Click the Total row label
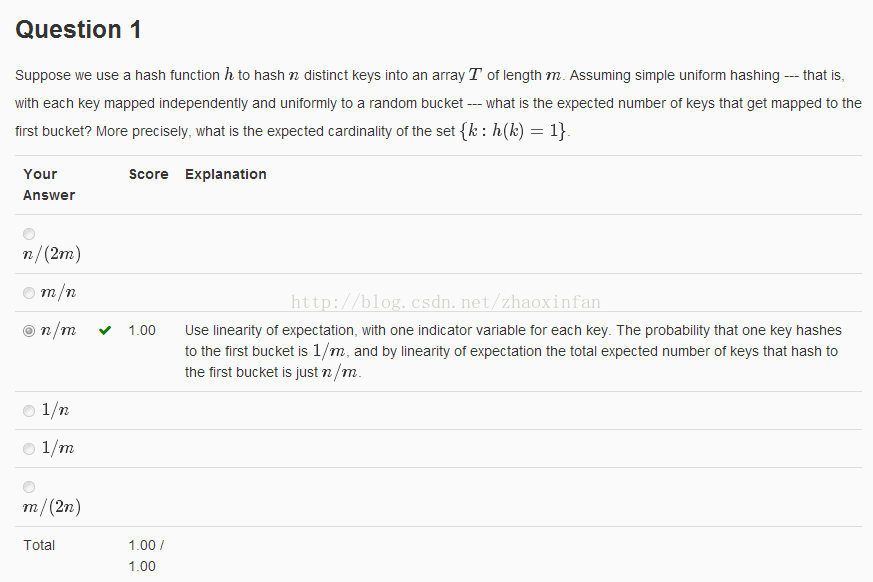The width and height of the screenshot is (873, 582). 39,545
